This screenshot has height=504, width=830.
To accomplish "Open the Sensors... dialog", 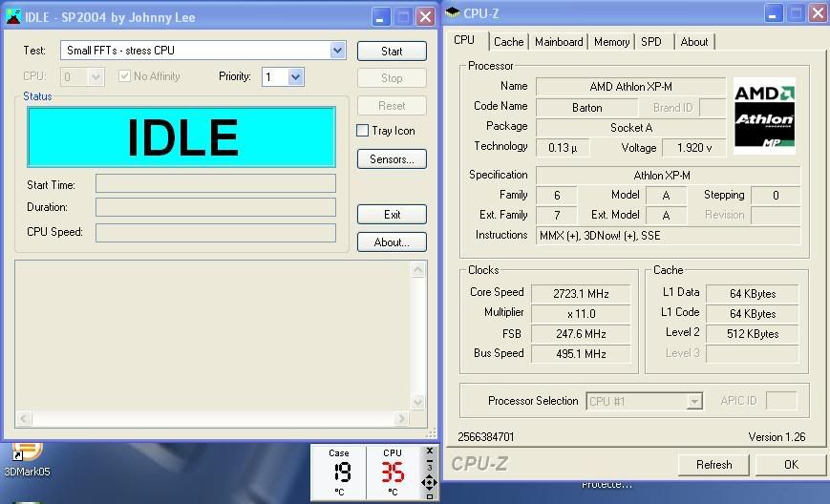I will [392, 159].
